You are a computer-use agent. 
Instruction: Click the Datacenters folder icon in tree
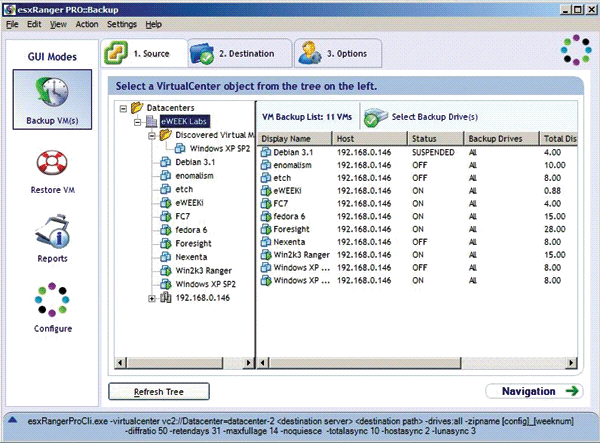click(137, 107)
